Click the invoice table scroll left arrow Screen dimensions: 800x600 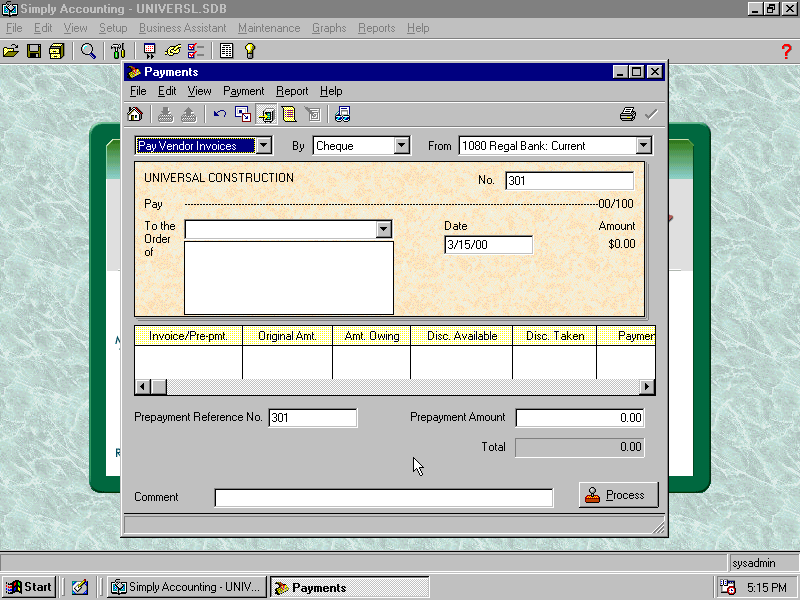pyautogui.click(x=142, y=387)
